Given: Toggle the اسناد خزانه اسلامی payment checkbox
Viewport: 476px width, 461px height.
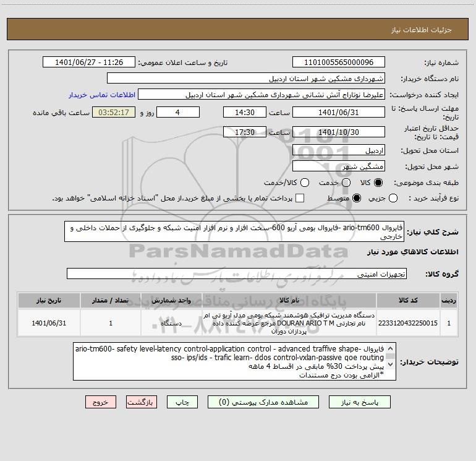Looking at the screenshot, I should click(300, 198).
